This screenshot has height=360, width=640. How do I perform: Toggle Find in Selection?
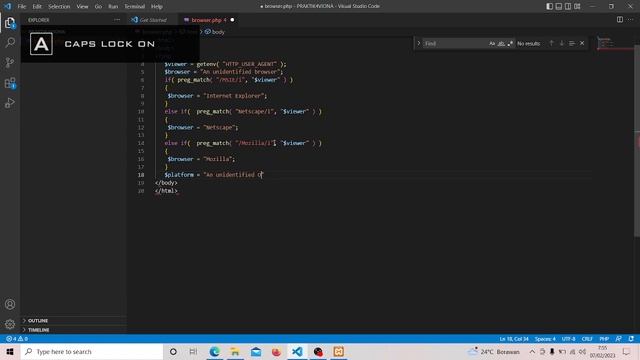point(572,43)
